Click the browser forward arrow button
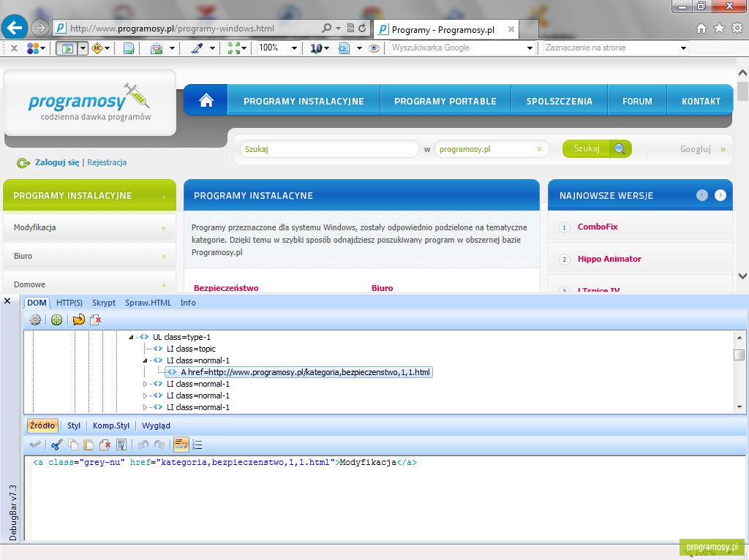The height and width of the screenshot is (560, 749). (40, 29)
